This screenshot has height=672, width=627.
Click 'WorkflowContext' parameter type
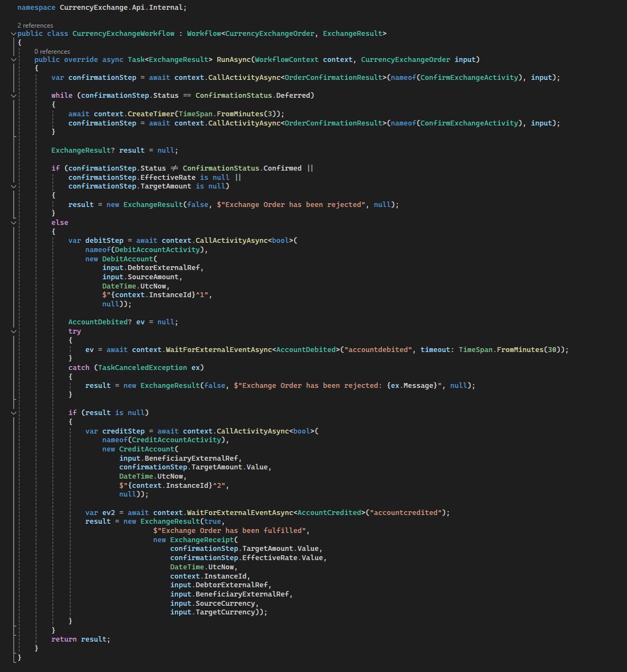click(x=287, y=60)
